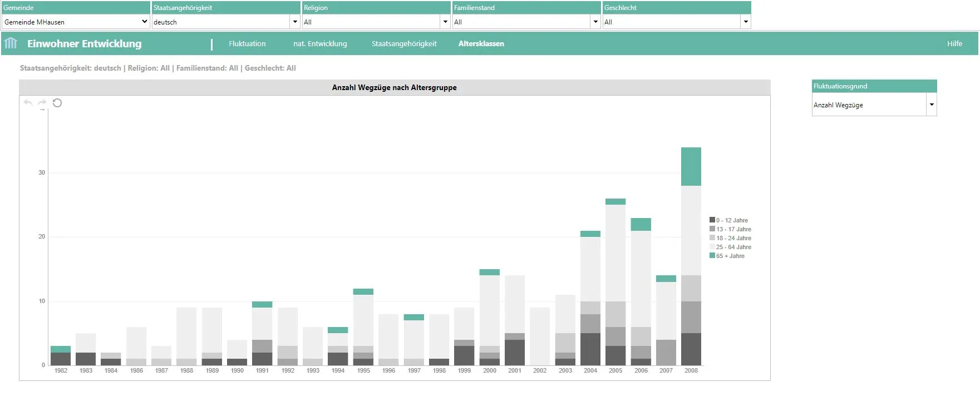Click the undo arrow icon above chart

(28, 103)
